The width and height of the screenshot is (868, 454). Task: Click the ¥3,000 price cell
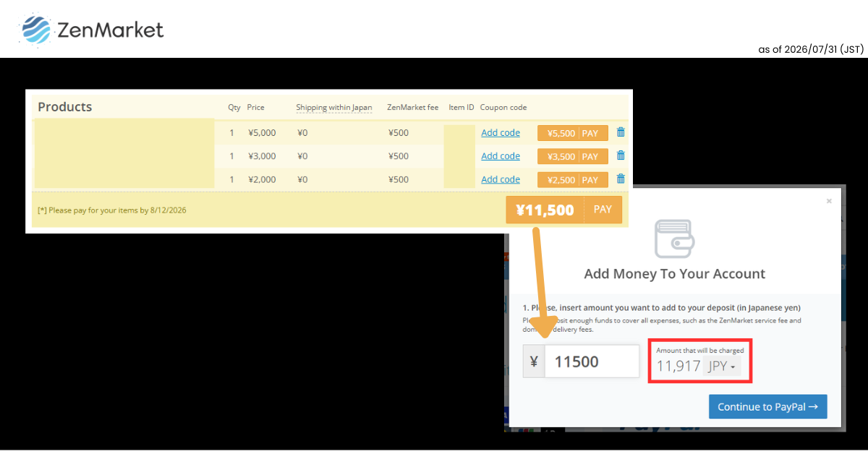pyautogui.click(x=262, y=156)
